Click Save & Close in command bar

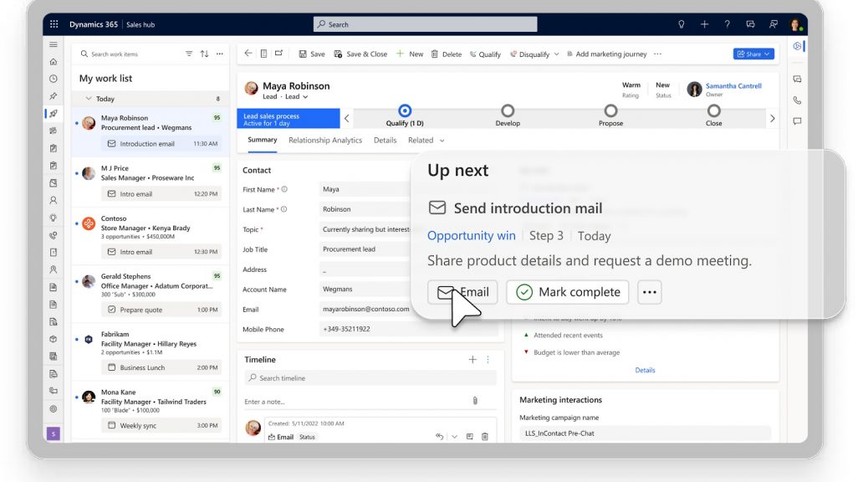360,54
